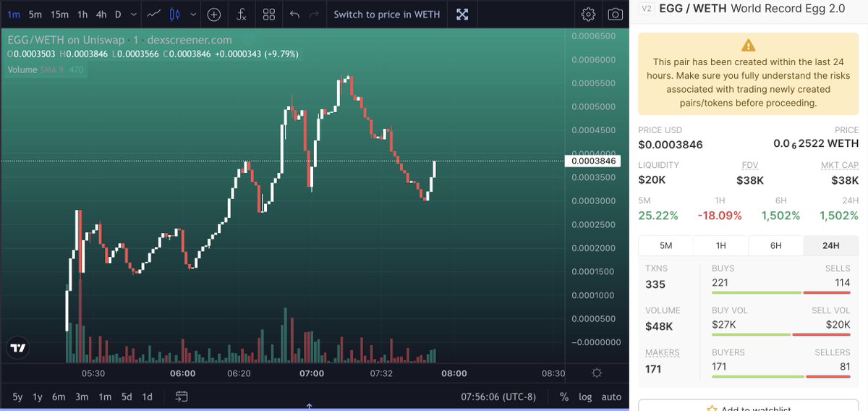Select the 1h timeframe interval
This screenshot has width=868, height=411.
82,14
